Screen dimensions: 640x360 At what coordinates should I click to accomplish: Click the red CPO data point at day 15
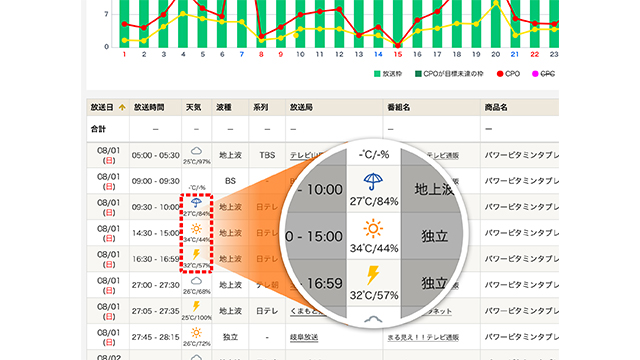(398, 45)
